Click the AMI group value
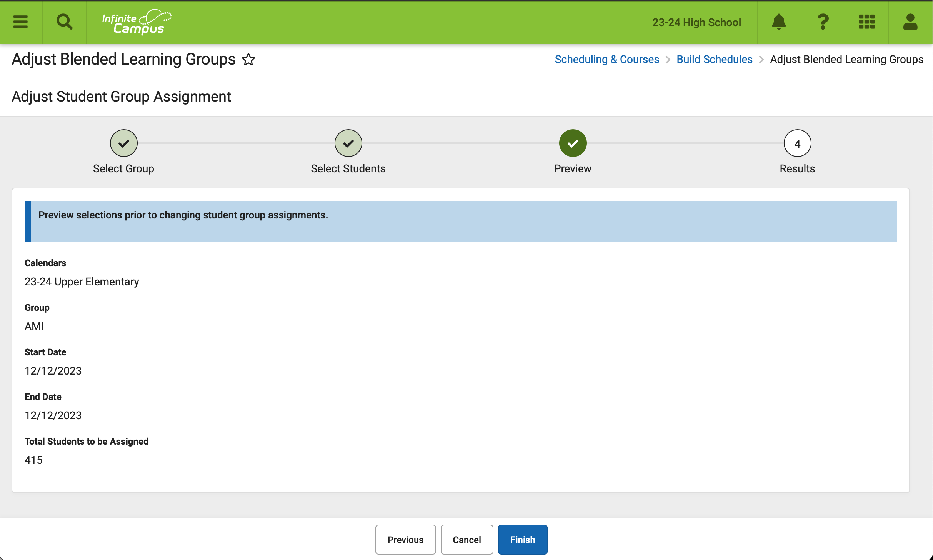The image size is (933, 560). click(x=34, y=327)
